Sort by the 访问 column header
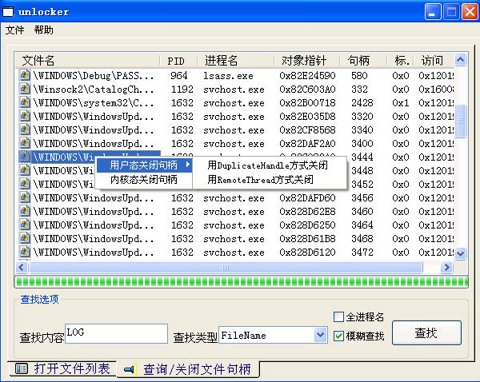Viewport: 480px width, 382px height. coord(433,61)
